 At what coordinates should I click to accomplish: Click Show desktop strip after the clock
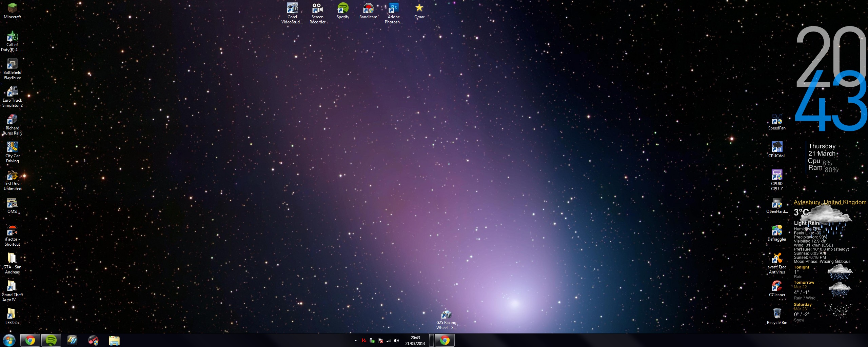pos(431,341)
